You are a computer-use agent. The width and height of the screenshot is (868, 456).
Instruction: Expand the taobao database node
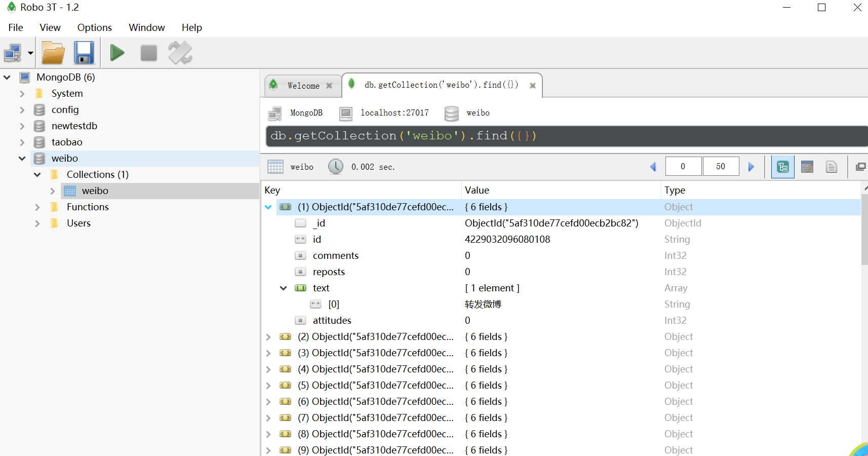point(22,142)
